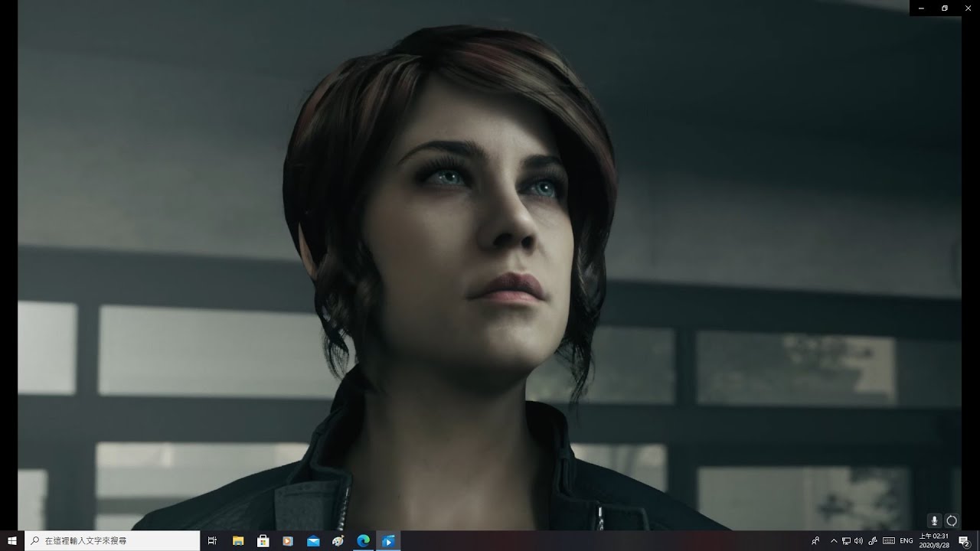Open the touch keyboard from the tray

point(889,540)
